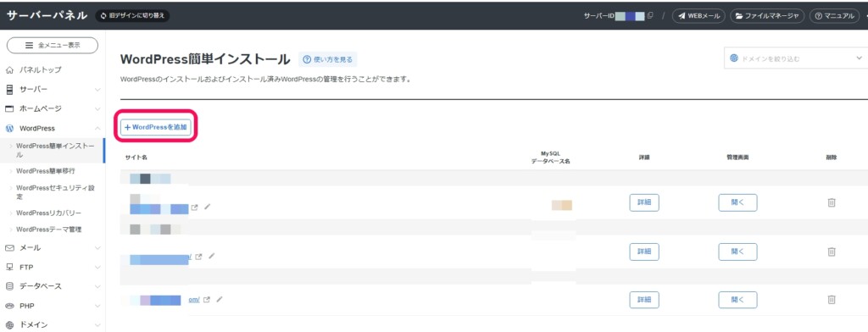The width and height of the screenshot is (868, 332).
Task: Click the monitor icon beside FTP
Action: [x=9, y=268]
